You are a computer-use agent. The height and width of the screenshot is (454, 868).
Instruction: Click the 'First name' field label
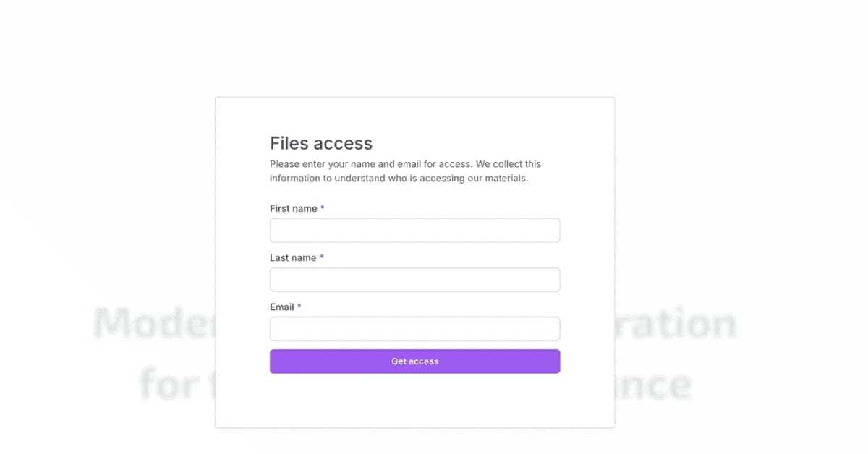(x=293, y=208)
